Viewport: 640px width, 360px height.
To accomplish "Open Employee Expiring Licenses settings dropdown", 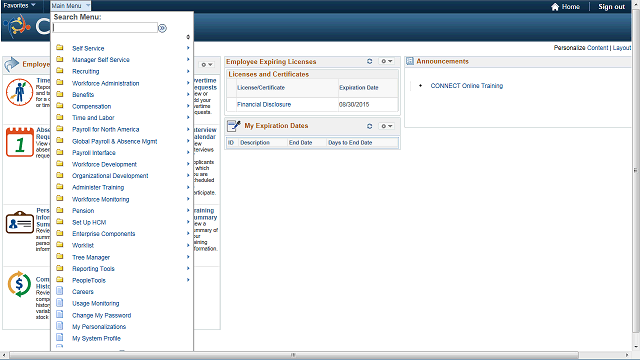I will pos(387,61).
